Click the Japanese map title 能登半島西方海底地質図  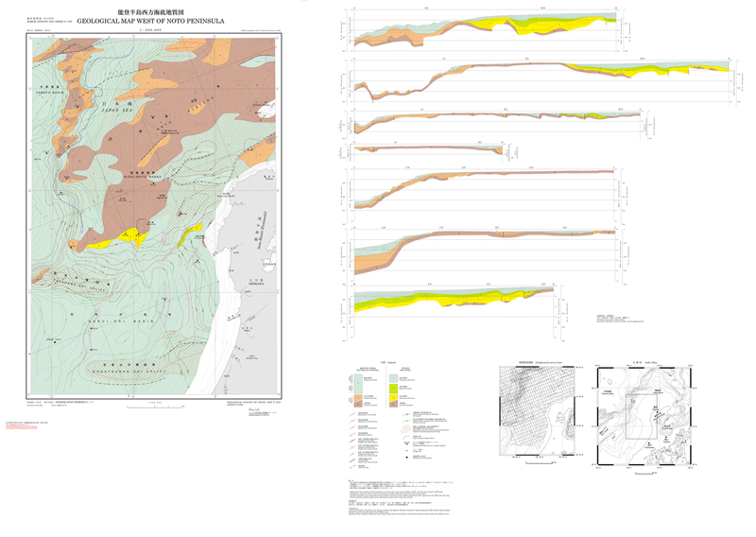tap(151, 12)
